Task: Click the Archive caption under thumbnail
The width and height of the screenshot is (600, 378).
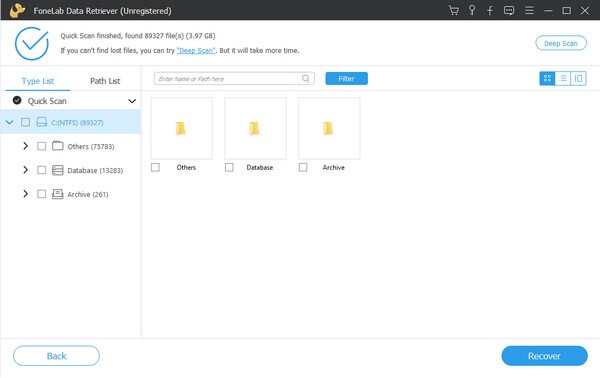Action: click(333, 167)
